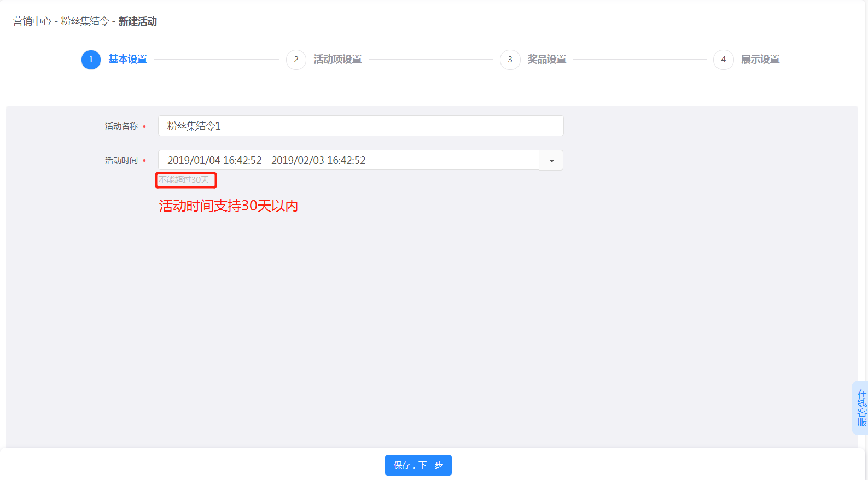Click 新建活动 breadcrumb title
868x480 pixels.
pyautogui.click(x=137, y=21)
